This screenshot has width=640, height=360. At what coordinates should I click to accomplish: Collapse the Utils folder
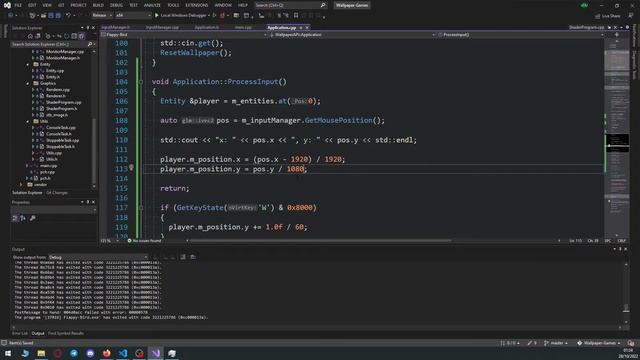28,121
